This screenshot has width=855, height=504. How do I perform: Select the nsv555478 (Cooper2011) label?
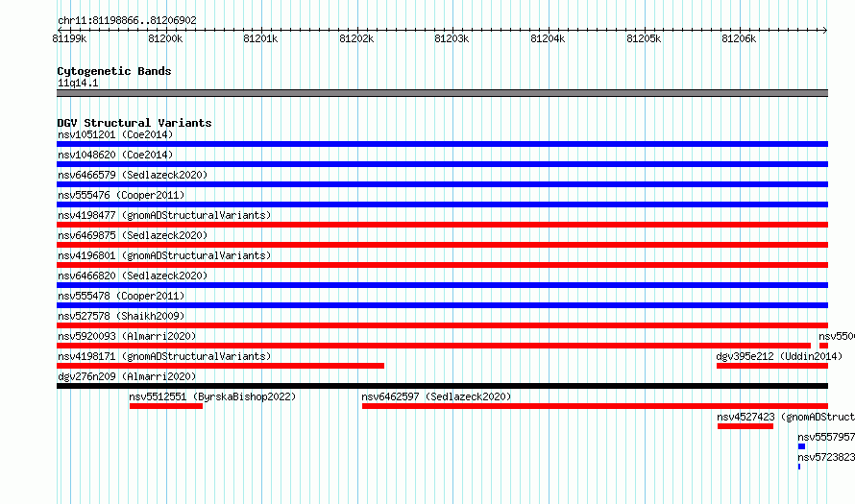(x=121, y=296)
